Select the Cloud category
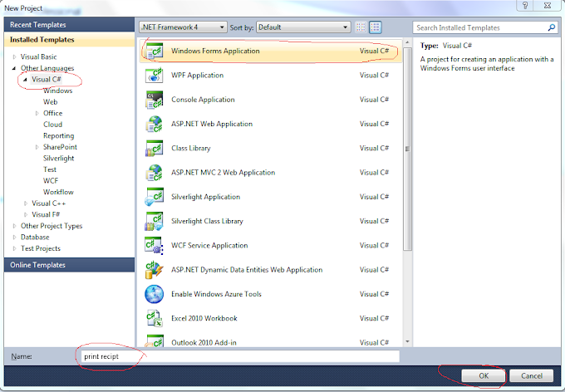Viewport: 565px width, 392px height. (x=52, y=125)
